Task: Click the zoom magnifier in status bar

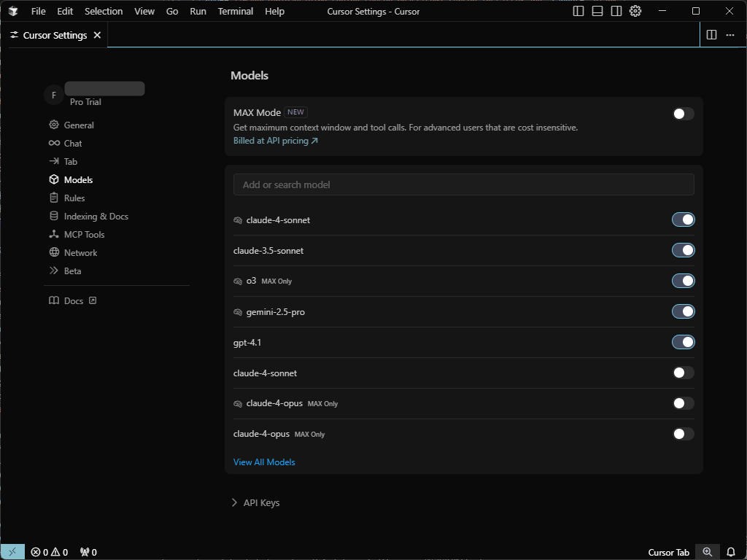Action: tap(707, 552)
